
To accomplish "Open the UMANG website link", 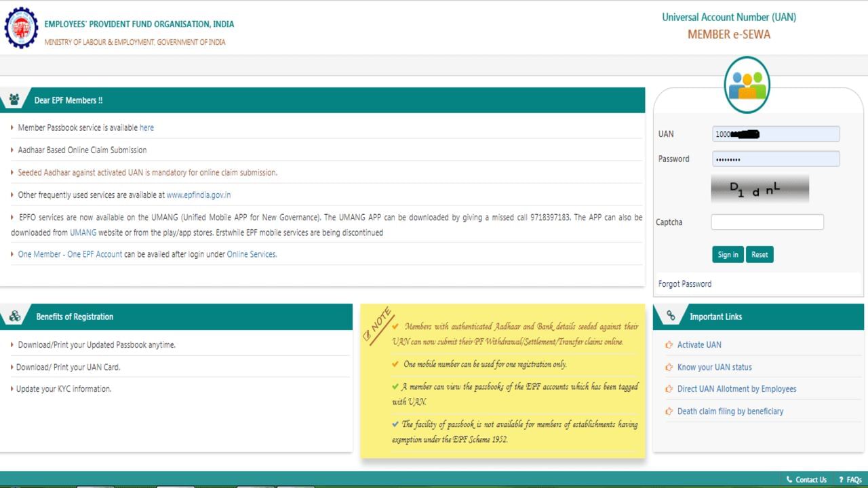I will coord(83,232).
